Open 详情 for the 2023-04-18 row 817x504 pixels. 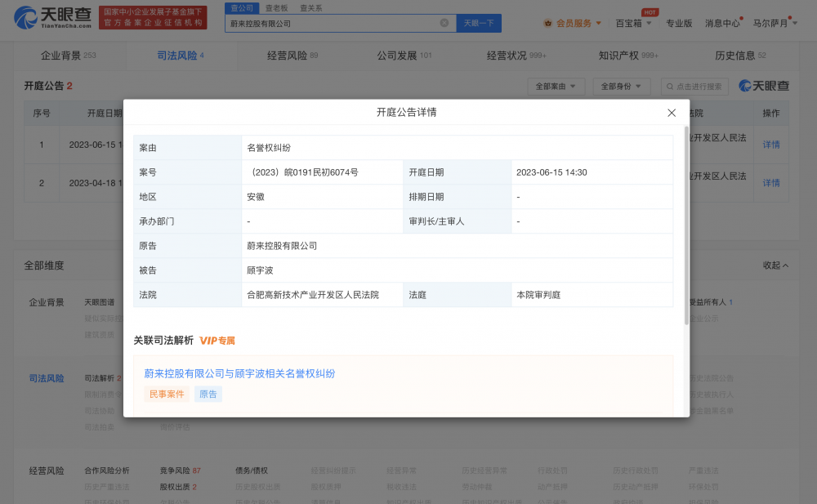tap(771, 183)
